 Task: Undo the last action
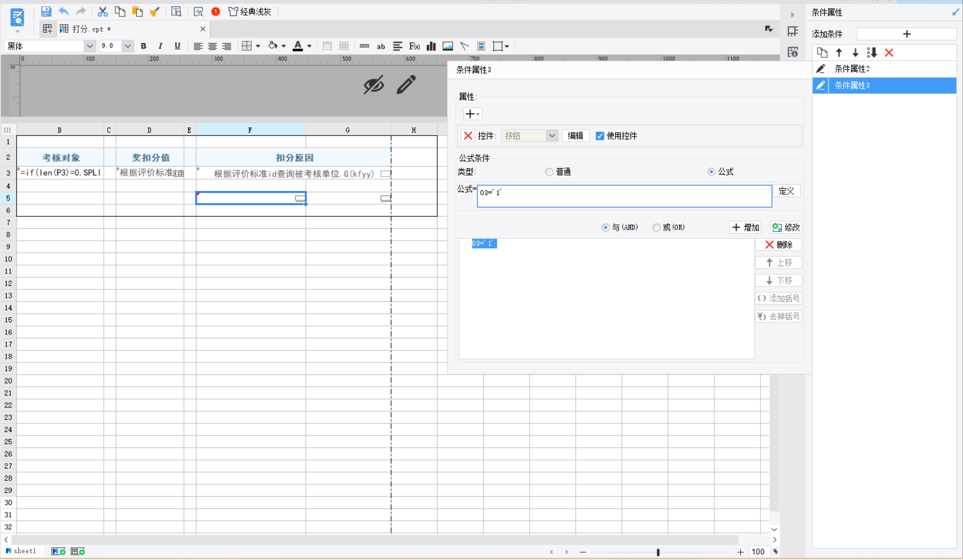[x=64, y=12]
